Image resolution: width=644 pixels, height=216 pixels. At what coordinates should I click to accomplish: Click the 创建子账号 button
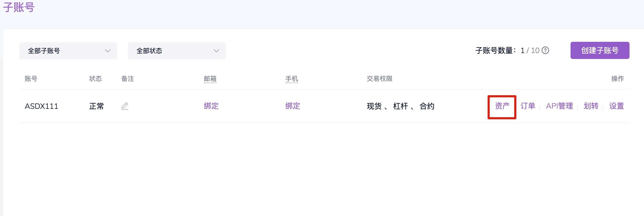coord(600,50)
